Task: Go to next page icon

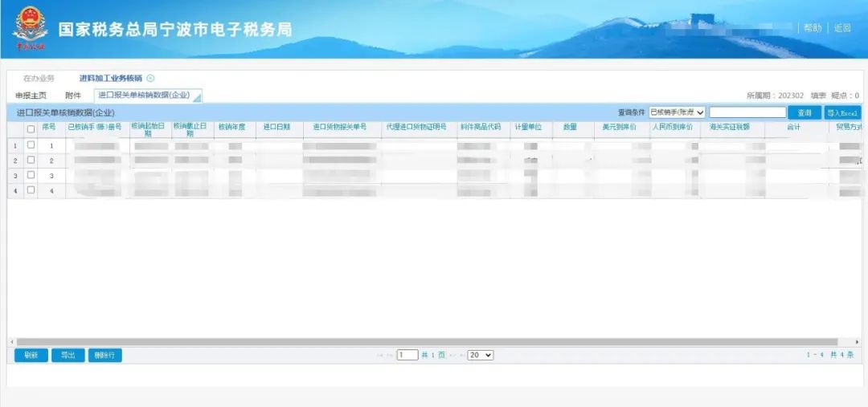Action: pyautogui.click(x=452, y=356)
